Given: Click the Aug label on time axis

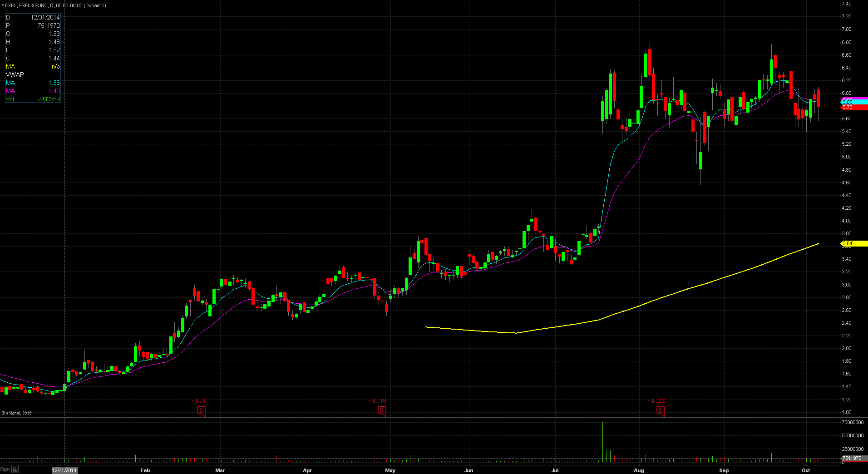Looking at the screenshot, I should (x=639, y=470).
